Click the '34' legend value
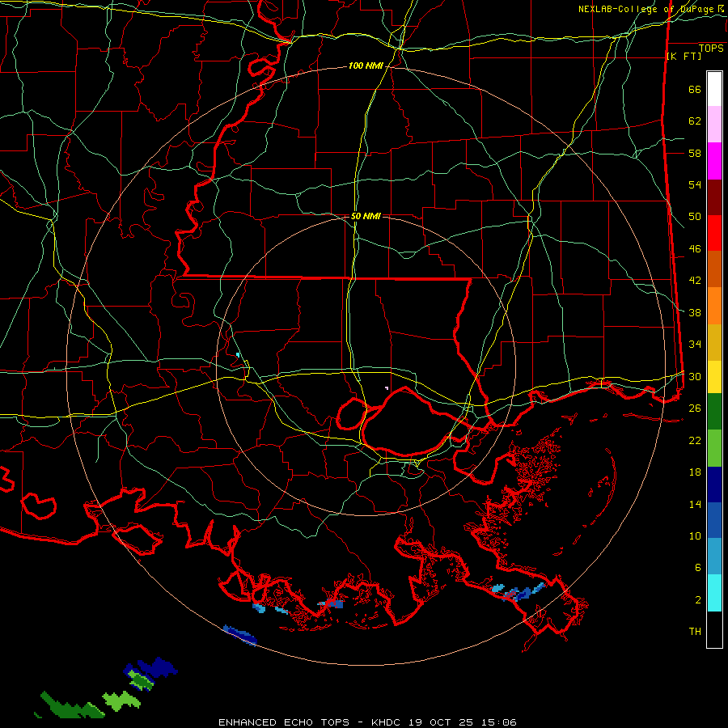This screenshot has width=728, height=728. (x=695, y=345)
